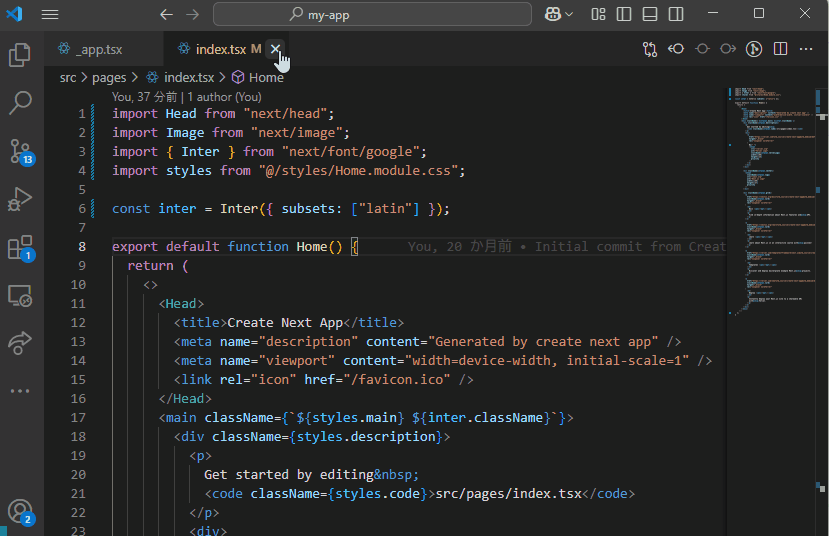
Task: Click the my-app command center search box
Action: pyautogui.click(x=372, y=14)
